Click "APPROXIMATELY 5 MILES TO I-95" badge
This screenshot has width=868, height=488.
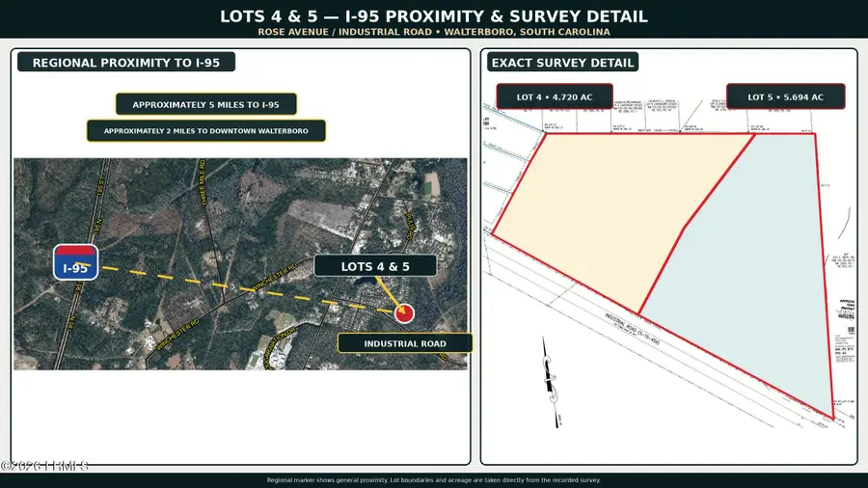[206, 104]
